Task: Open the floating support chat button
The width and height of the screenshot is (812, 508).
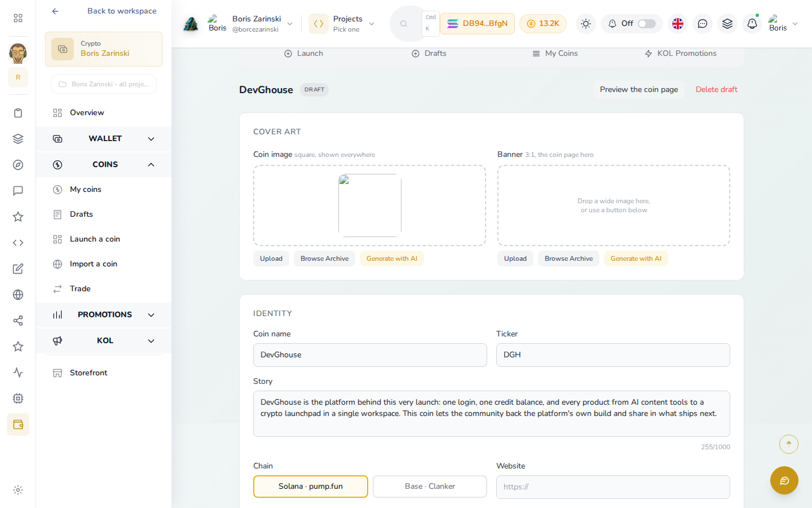Action: click(784, 480)
